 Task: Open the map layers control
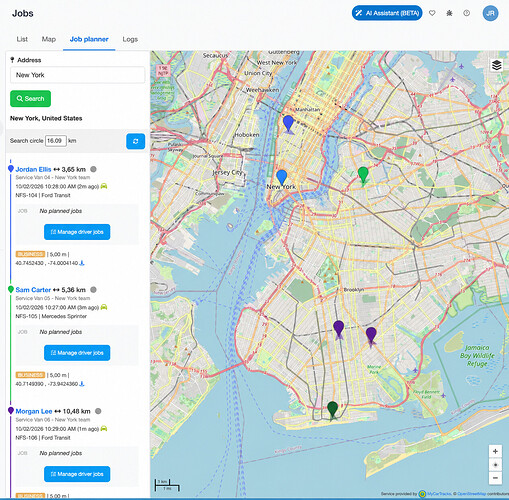[x=497, y=65]
